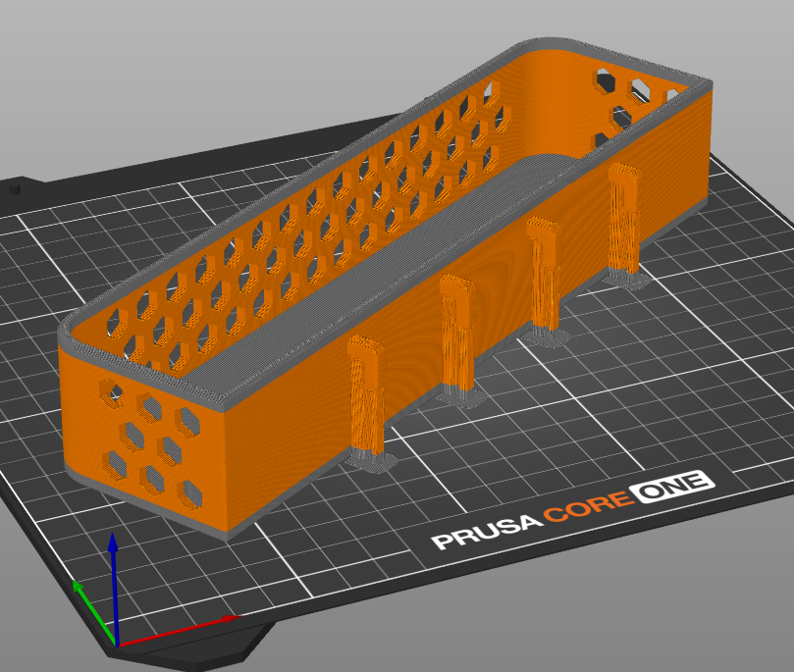The height and width of the screenshot is (672, 794).
Task: Click the orange CORE text on bed
Action: (589, 507)
